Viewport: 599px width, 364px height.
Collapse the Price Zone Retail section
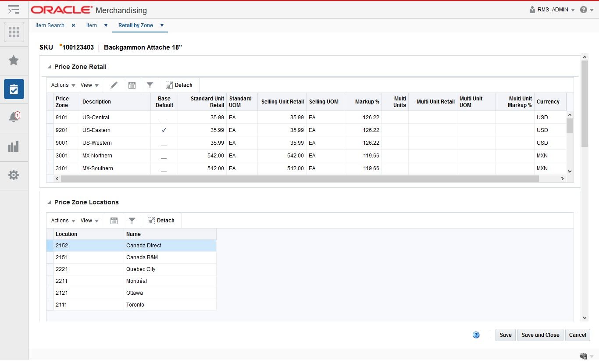coord(49,67)
